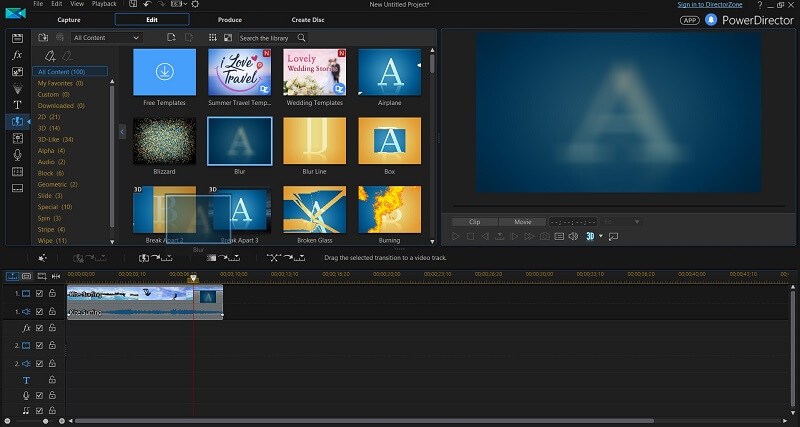Screen dimensions: 800x427
Task: Collapse the tag panel arrow
Action: pos(122,132)
